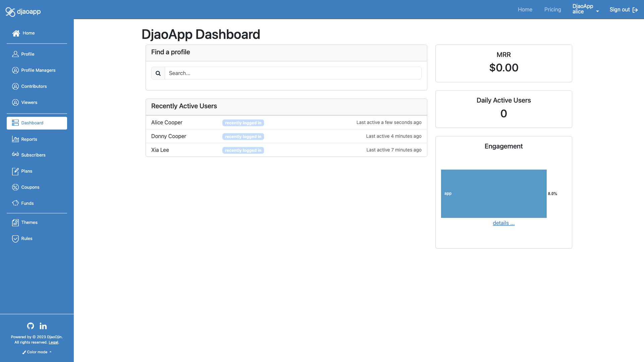Click Xia Lee's recently logged in badge
Viewport: 644px width, 362px height.
pos(243,150)
